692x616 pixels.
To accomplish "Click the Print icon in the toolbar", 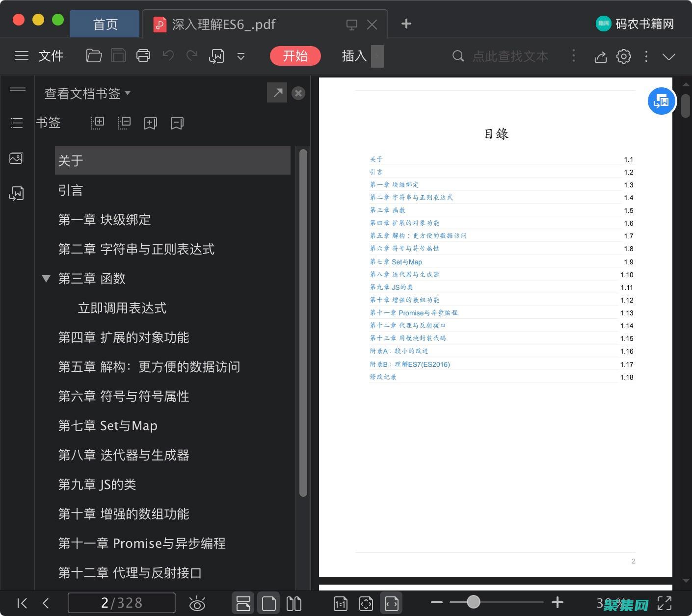I will (x=143, y=56).
